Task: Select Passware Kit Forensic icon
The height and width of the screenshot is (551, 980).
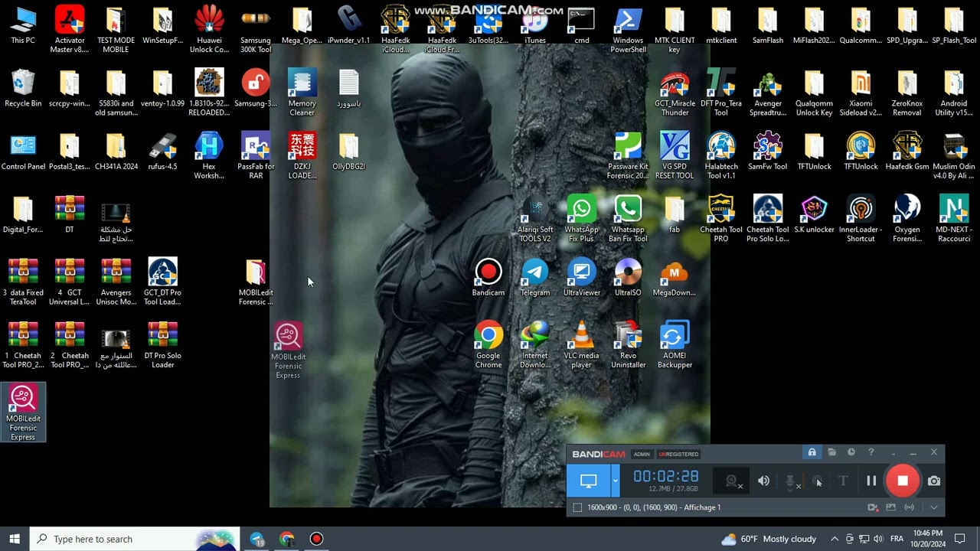Action: point(628,156)
